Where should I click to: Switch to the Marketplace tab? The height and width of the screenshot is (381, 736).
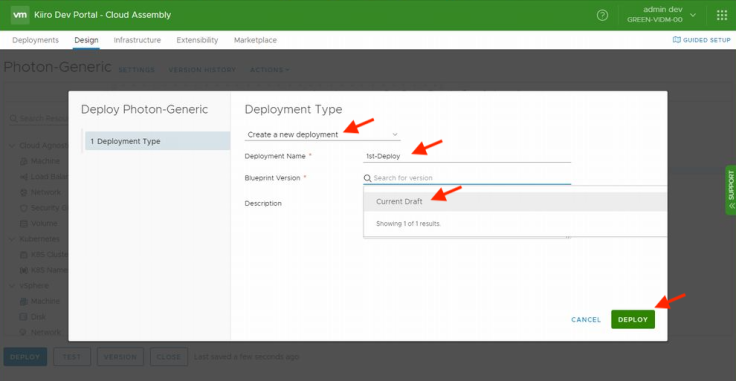(255, 40)
